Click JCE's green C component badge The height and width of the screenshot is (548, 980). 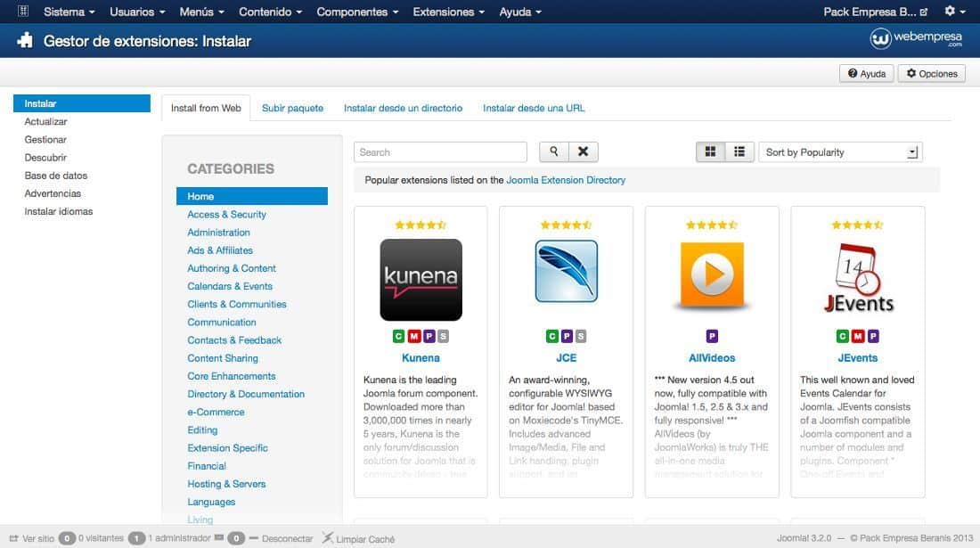pyautogui.click(x=551, y=336)
